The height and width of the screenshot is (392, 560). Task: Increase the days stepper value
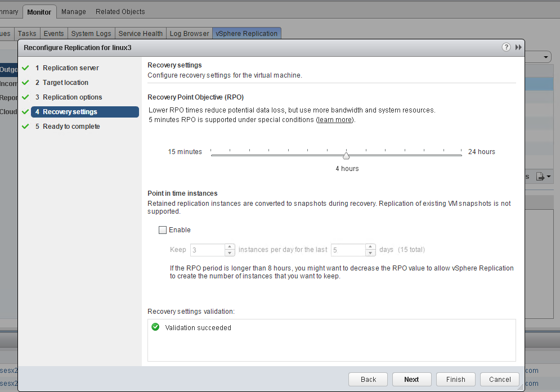click(x=370, y=247)
